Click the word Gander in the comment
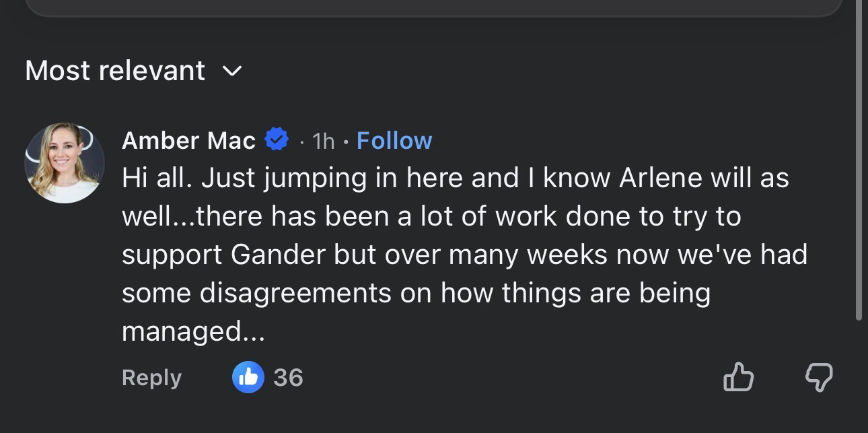The height and width of the screenshot is (433, 868). pos(288,255)
